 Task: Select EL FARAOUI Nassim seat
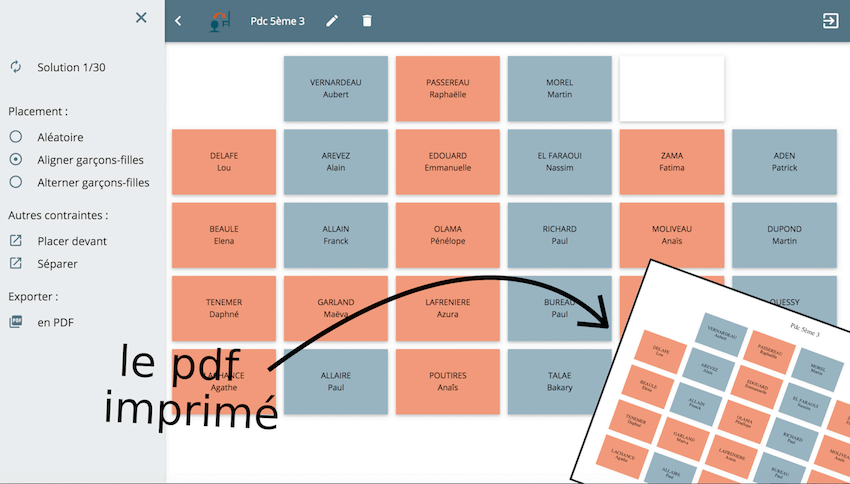point(559,162)
